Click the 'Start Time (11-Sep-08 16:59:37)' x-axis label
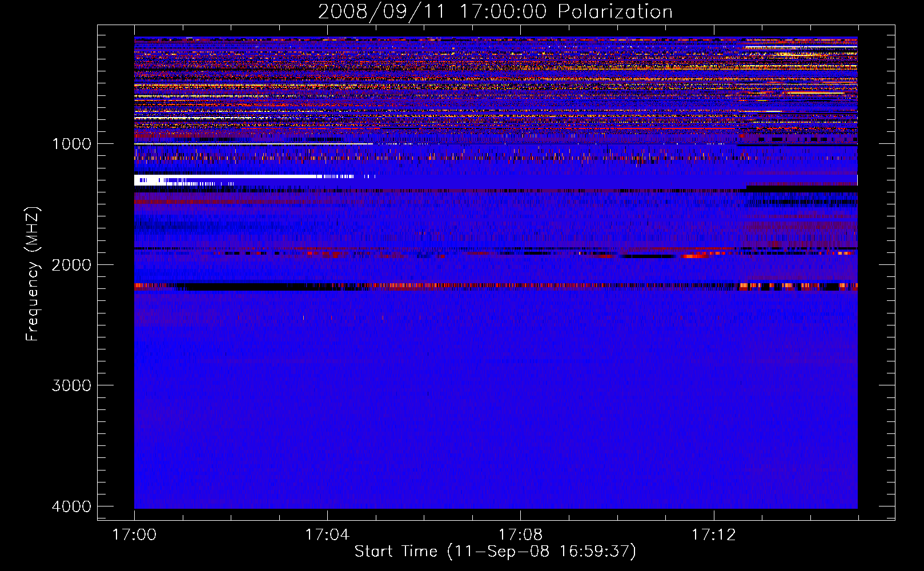This screenshot has height=571, width=924. (495, 552)
